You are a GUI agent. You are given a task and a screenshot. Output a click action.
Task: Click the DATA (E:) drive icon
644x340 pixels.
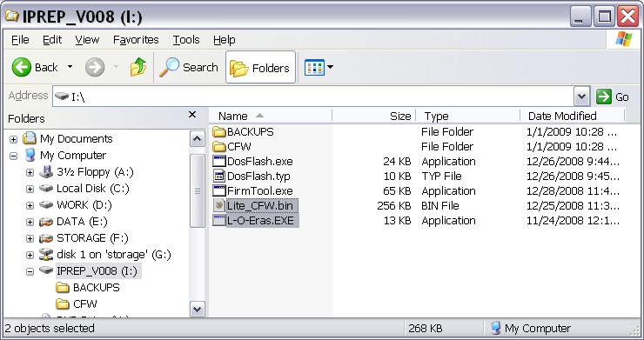(46, 222)
